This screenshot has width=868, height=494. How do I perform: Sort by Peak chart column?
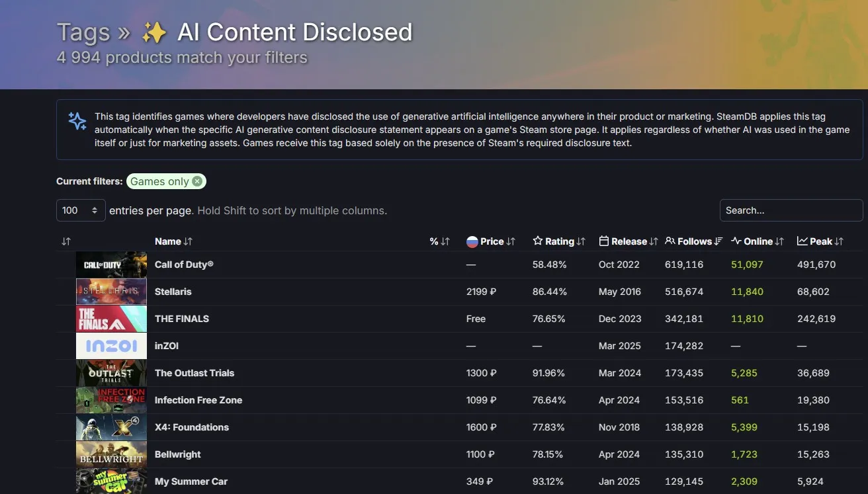pos(820,241)
